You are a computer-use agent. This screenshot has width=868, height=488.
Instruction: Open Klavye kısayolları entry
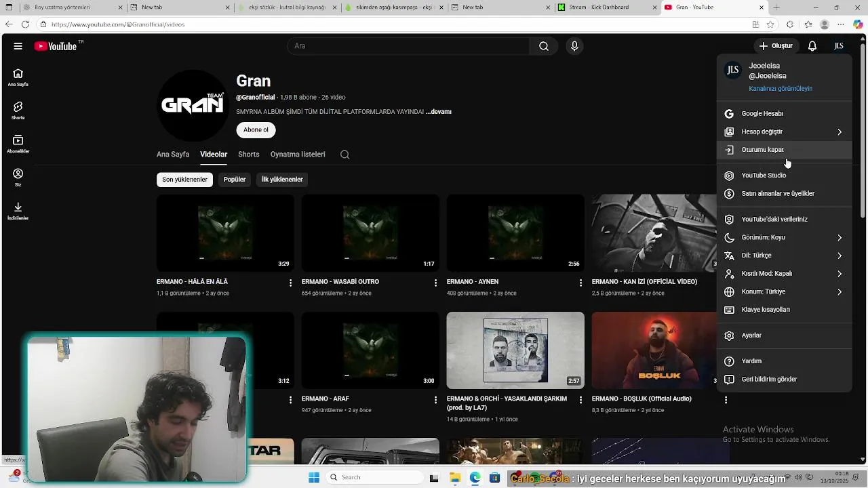pos(785,310)
